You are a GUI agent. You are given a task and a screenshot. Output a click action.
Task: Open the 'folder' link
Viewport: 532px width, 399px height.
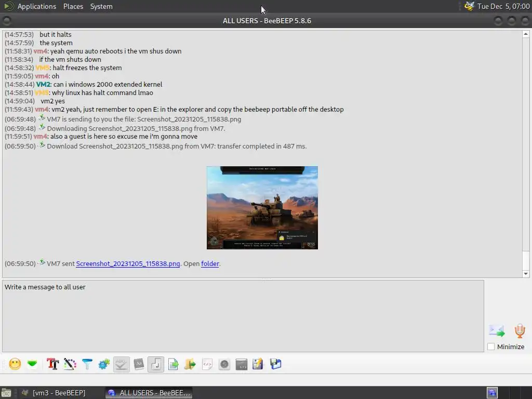[x=210, y=263]
